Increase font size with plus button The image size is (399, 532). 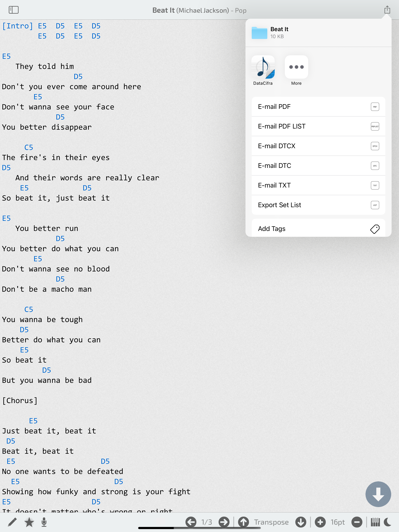(x=320, y=522)
